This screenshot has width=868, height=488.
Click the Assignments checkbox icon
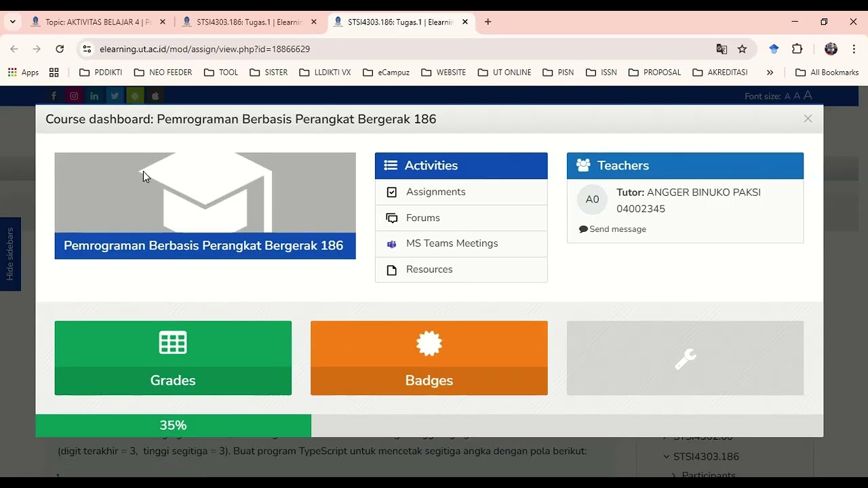click(x=391, y=192)
